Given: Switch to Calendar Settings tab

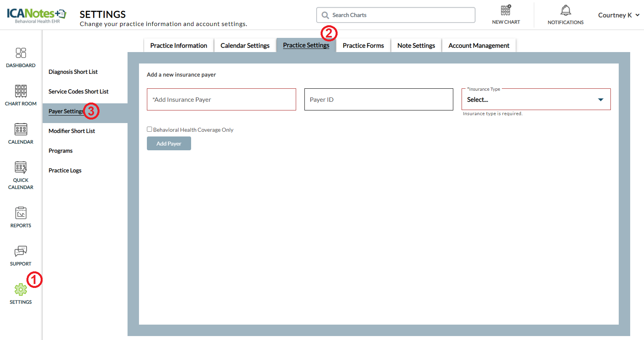Looking at the screenshot, I should pyautogui.click(x=245, y=46).
